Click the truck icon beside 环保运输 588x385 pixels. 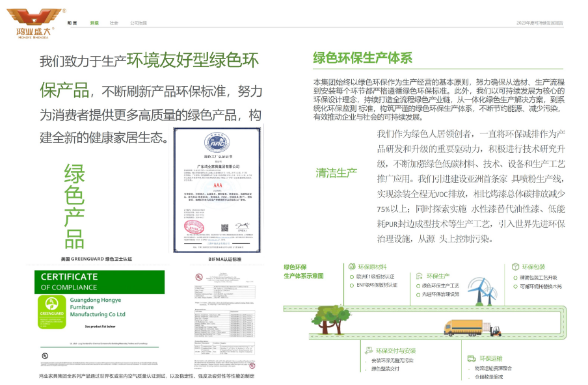472,358
